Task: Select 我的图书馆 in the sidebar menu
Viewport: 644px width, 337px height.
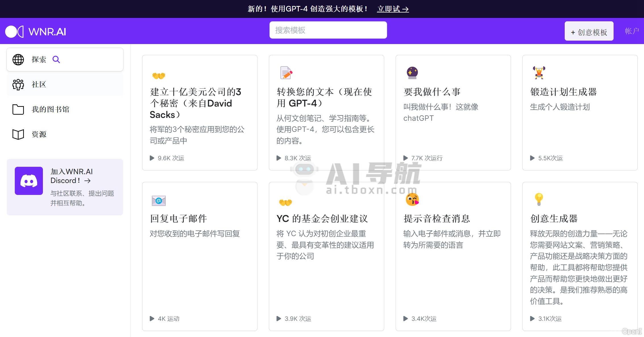Action: (x=50, y=109)
